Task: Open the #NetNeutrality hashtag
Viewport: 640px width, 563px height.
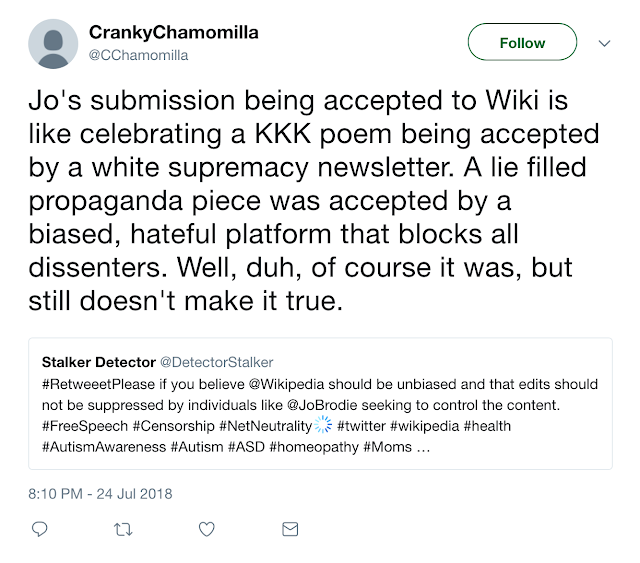Action: (x=259, y=425)
